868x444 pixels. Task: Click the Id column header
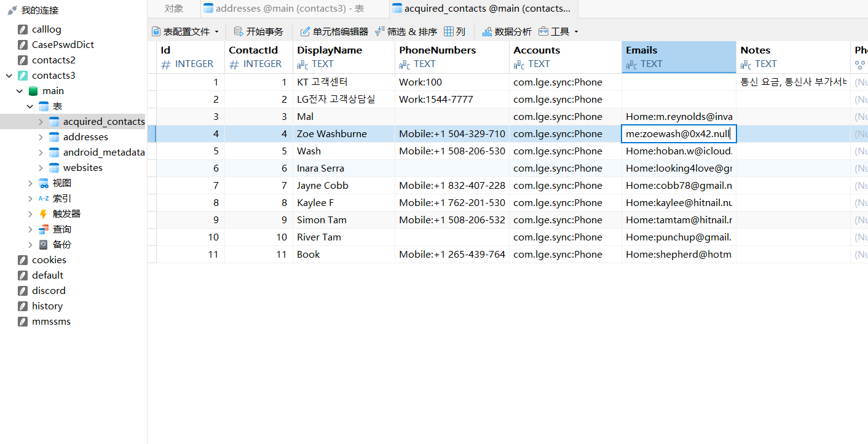click(191, 57)
